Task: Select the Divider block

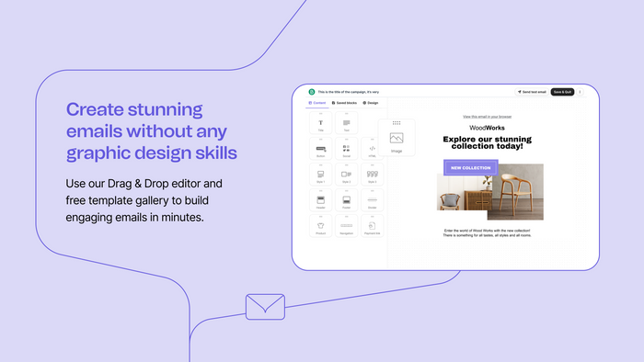Action: [372, 200]
